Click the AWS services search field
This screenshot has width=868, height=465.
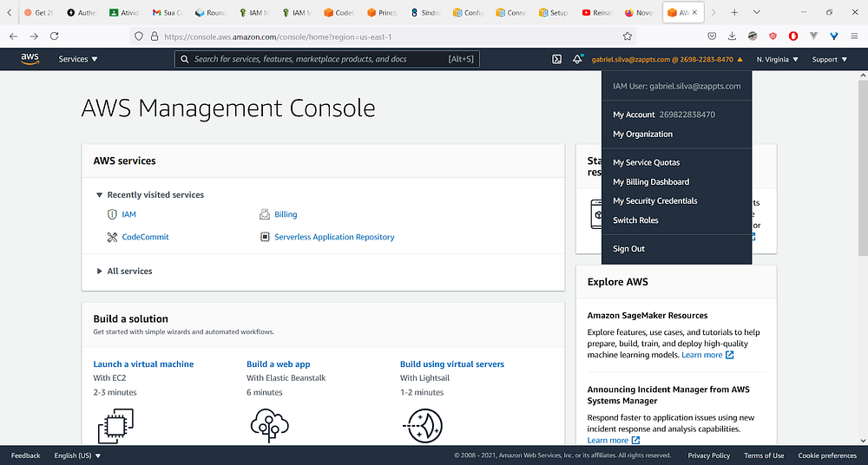tap(326, 59)
